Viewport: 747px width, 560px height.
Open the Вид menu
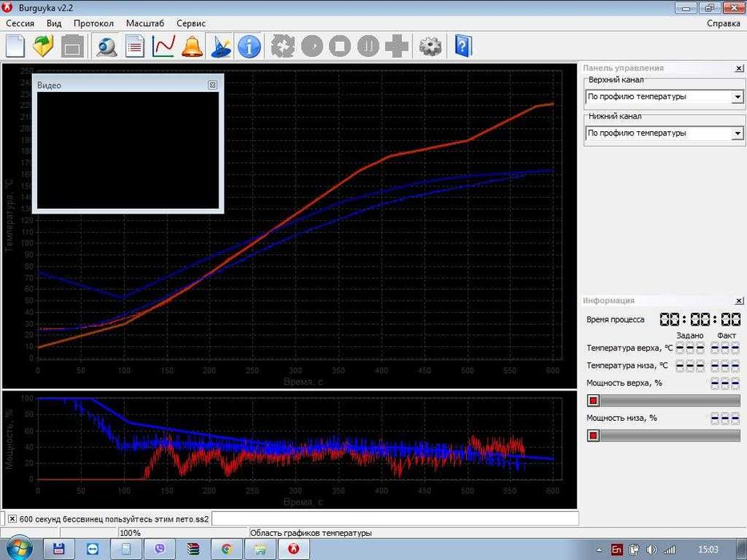pos(54,23)
